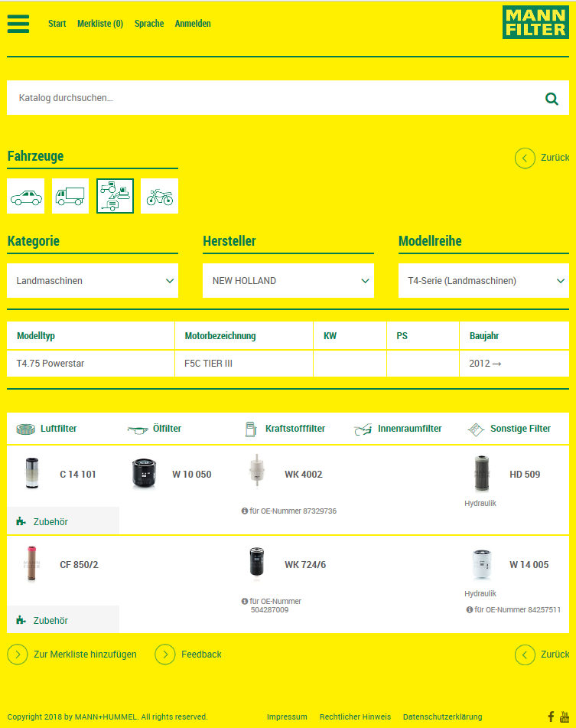Select the passenger car vehicle icon
This screenshot has height=728, width=576.
pos(26,197)
